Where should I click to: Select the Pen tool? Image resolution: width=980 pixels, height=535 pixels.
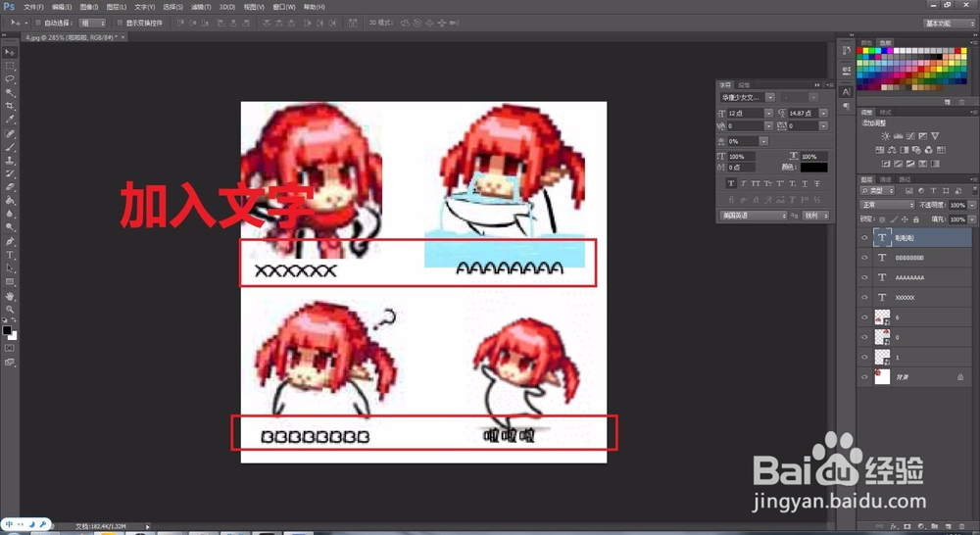pyautogui.click(x=10, y=242)
